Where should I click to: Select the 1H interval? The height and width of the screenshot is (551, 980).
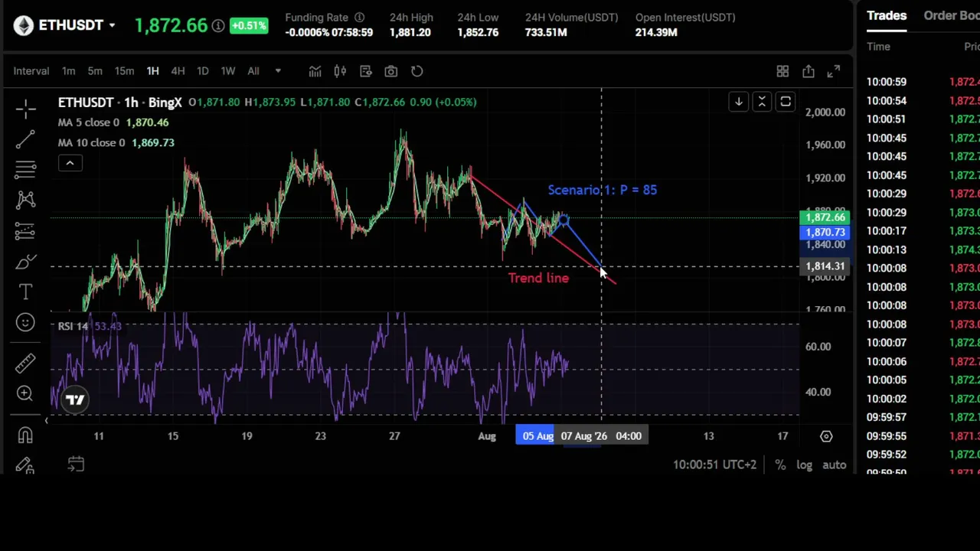[x=152, y=71]
